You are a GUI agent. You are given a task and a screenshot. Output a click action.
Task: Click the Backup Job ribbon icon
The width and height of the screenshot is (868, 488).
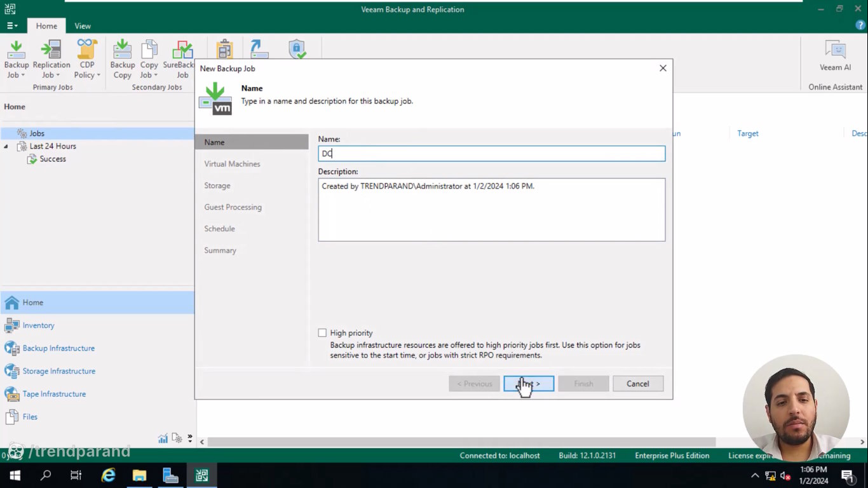[x=16, y=50]
